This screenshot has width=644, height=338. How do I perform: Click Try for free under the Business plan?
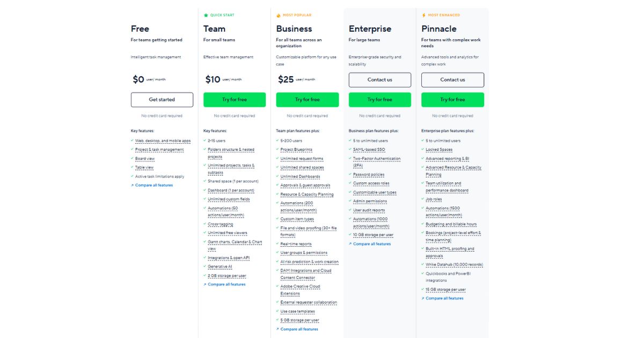coord(307,100)
